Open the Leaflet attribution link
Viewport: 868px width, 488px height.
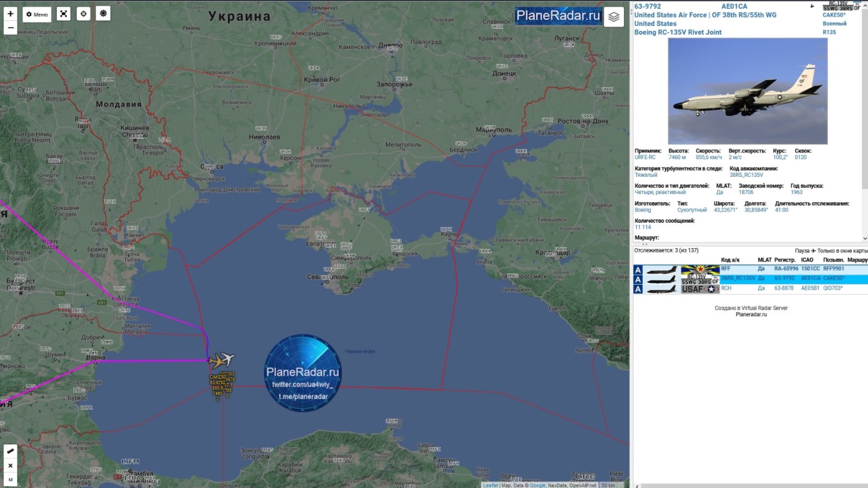(490, 485)
